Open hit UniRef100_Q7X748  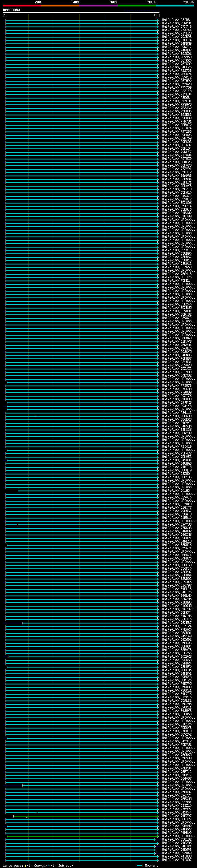tap(177, 26)
